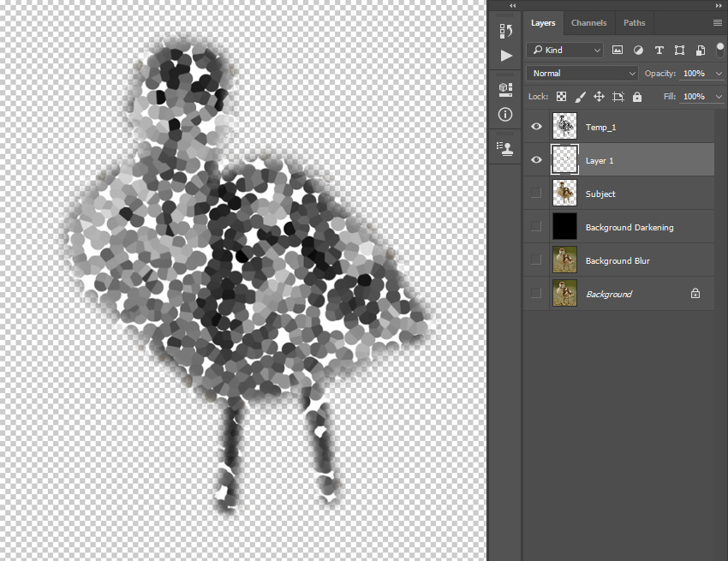The image size is (728, 561).
Task: Select the Background Blur layer
Action: coord(618,260)
